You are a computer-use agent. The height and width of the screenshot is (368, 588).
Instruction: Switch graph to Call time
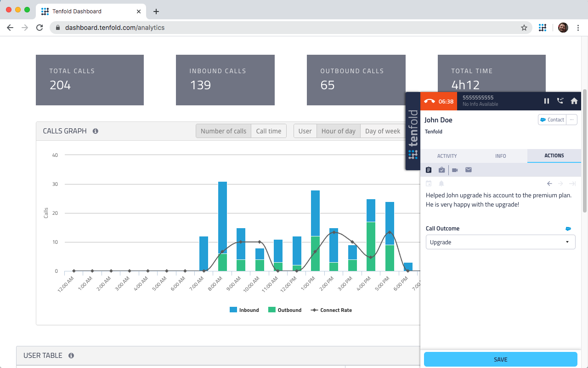[269, 131]
